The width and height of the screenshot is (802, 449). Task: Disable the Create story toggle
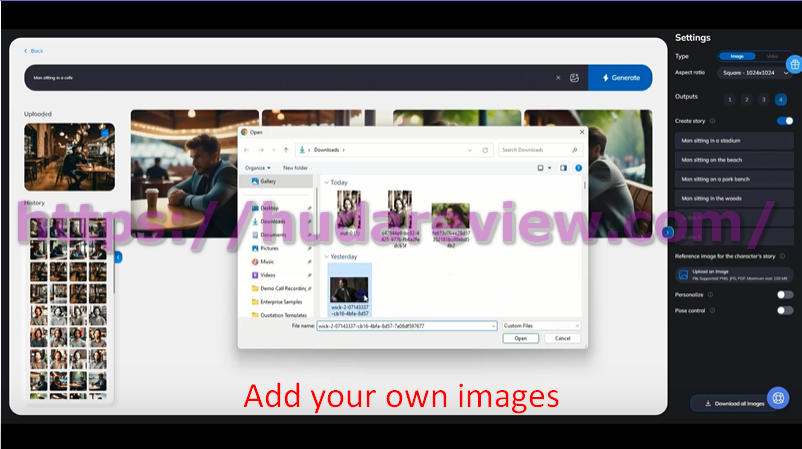(x=785, y=121)
